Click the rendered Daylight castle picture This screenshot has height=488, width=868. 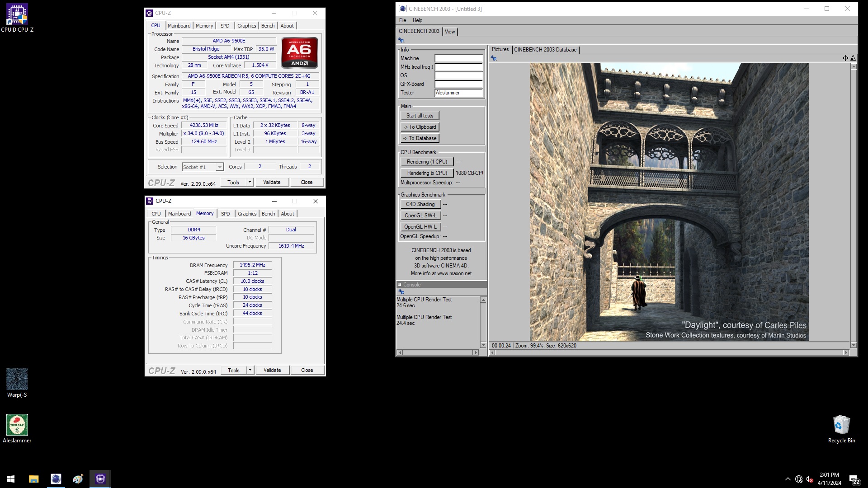[x=669, y=202]
